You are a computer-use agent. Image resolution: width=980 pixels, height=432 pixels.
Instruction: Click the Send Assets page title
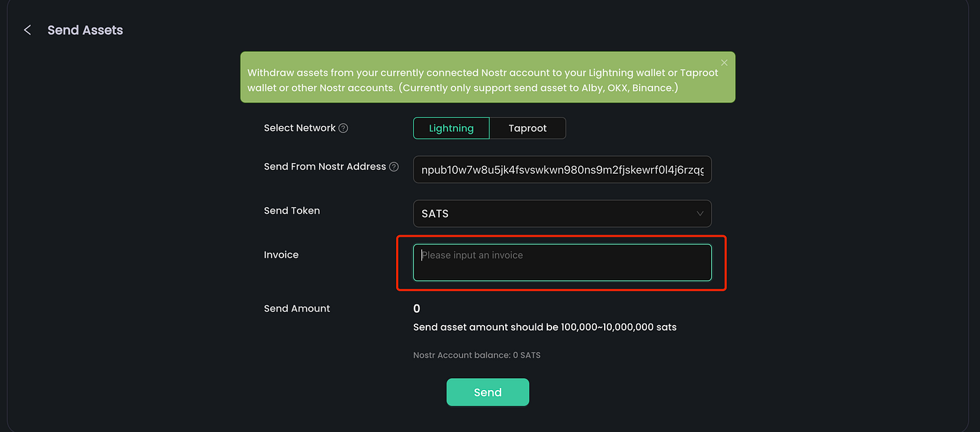point(85,29)
